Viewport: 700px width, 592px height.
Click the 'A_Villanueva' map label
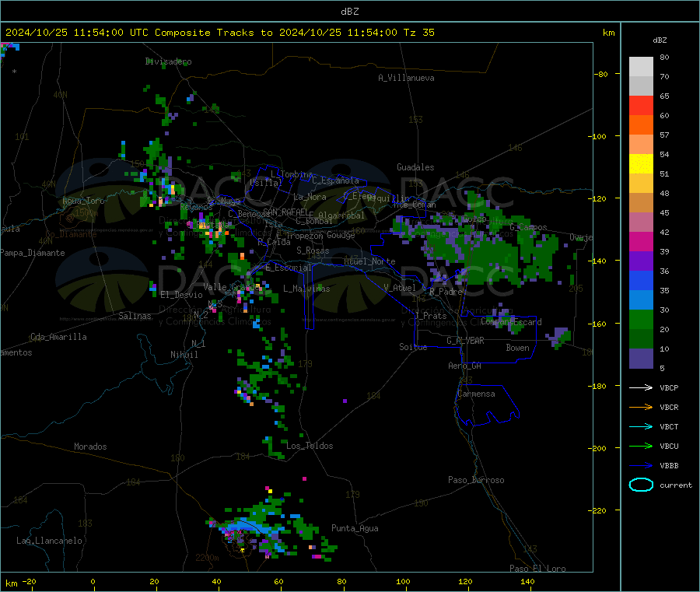pyautogui.click(x=406, y=78)
